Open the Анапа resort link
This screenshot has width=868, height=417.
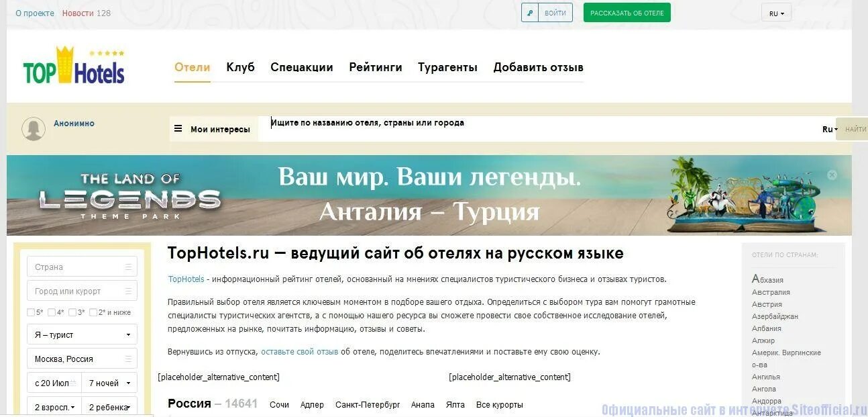click(423, 405)
